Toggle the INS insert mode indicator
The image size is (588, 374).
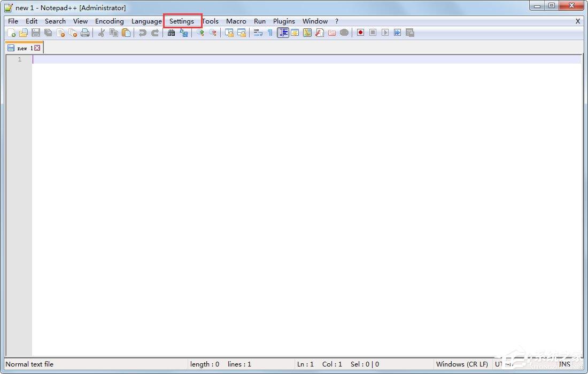point(564,364)
